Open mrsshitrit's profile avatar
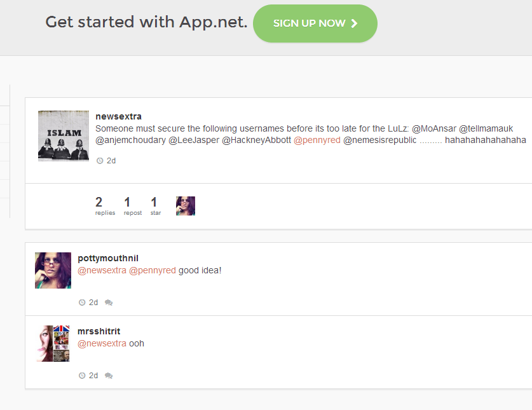 coord(53,343)
